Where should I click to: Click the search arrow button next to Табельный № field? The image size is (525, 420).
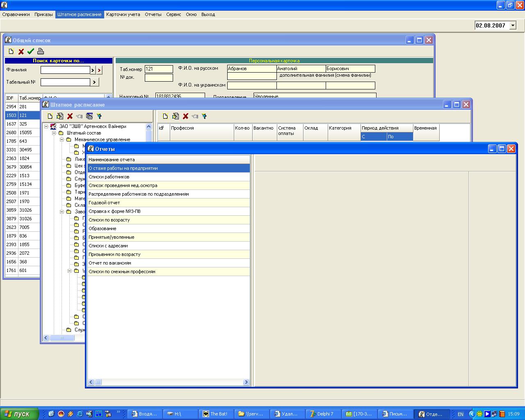click(x=94, y=82)
